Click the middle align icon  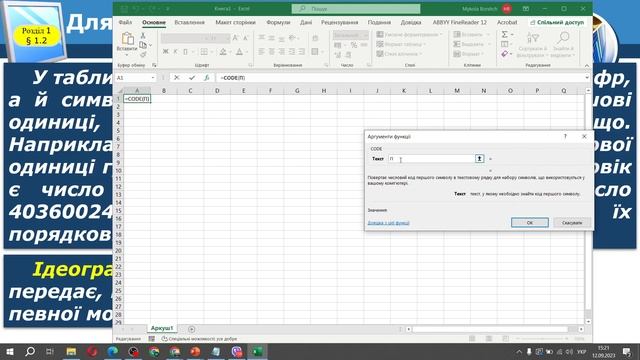[x=271, y=38]
